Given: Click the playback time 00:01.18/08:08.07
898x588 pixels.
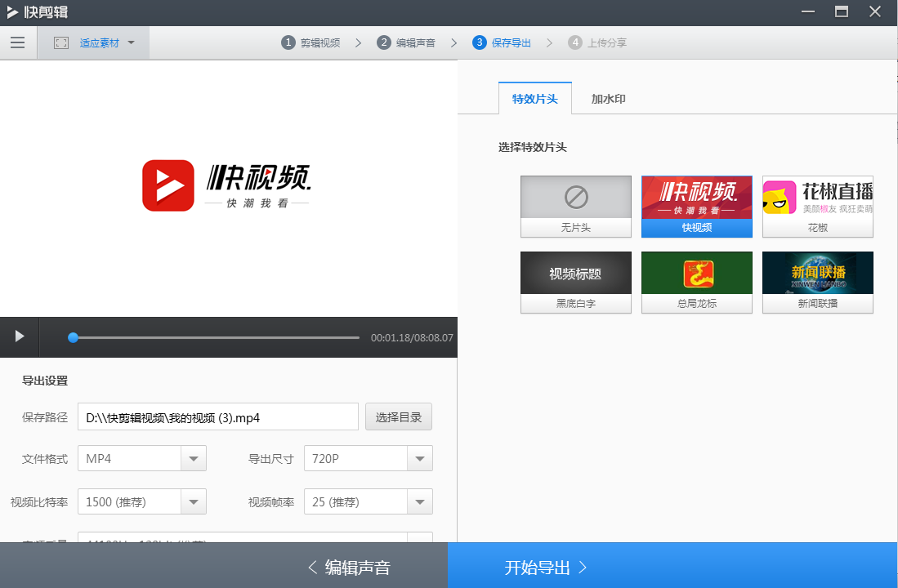Looking at the screenshot, I should tap(412, 338).
